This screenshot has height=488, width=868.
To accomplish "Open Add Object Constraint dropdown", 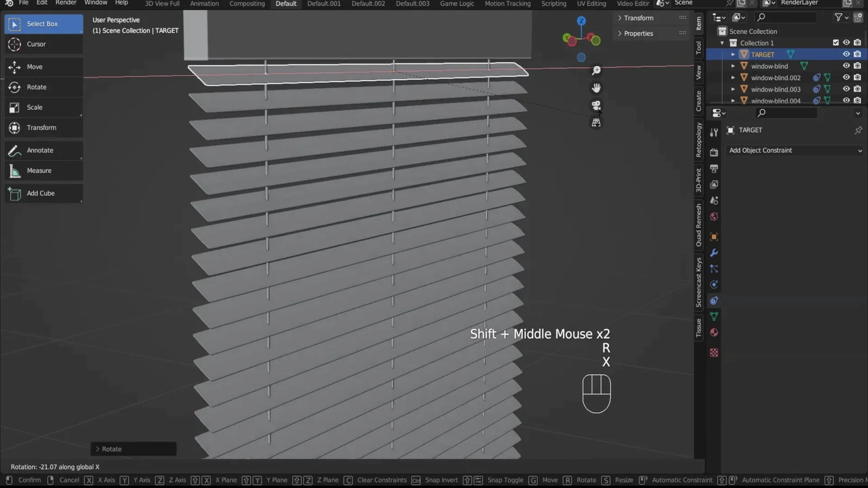I will [x=794, y=151].
